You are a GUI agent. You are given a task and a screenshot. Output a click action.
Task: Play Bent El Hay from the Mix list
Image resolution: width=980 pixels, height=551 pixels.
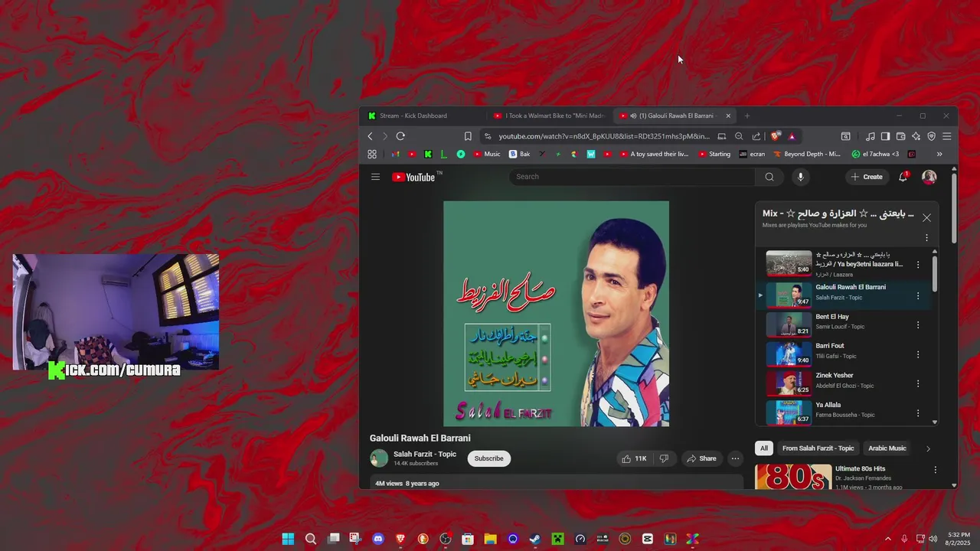tap(832, 317)
